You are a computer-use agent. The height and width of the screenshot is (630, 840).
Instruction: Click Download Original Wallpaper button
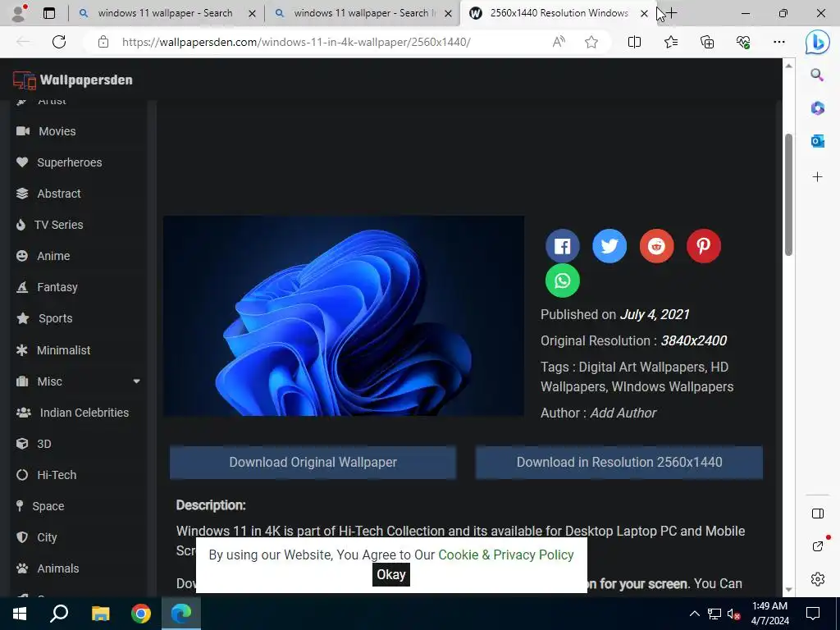pos(313,463)
